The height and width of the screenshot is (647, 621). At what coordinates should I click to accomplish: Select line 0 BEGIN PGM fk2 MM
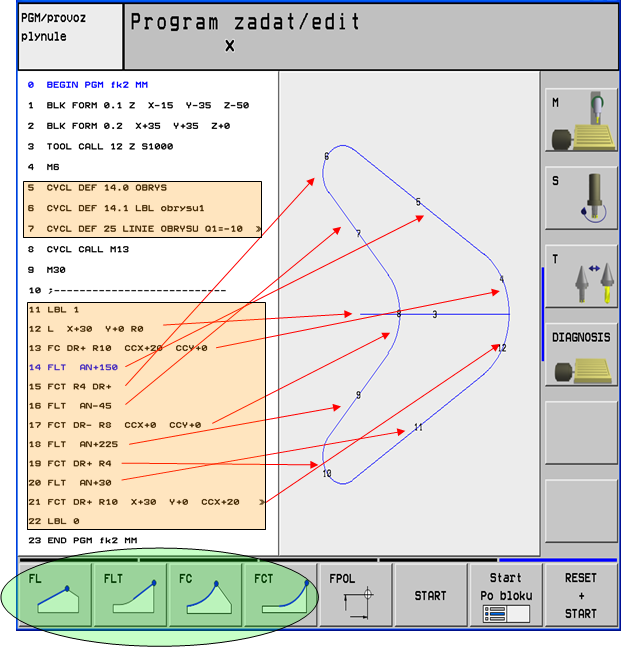tap(87, 85)
